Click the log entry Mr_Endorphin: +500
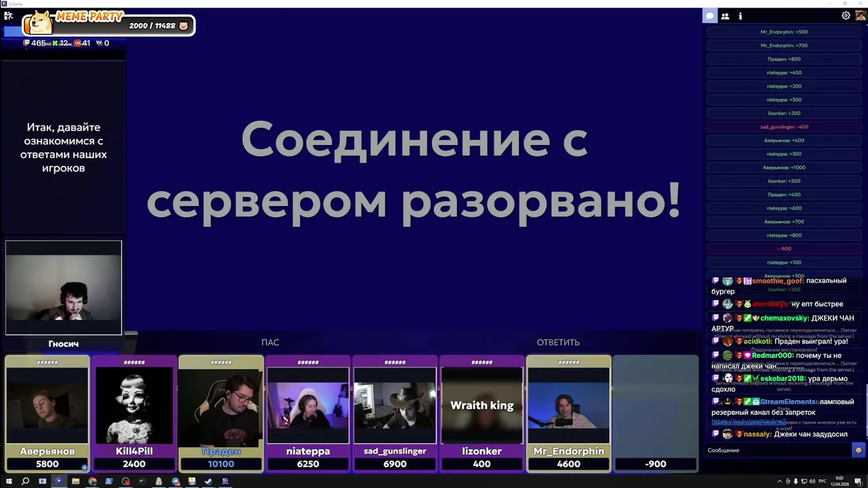This screenshot has width=868, height=488. tap(784, 32)
